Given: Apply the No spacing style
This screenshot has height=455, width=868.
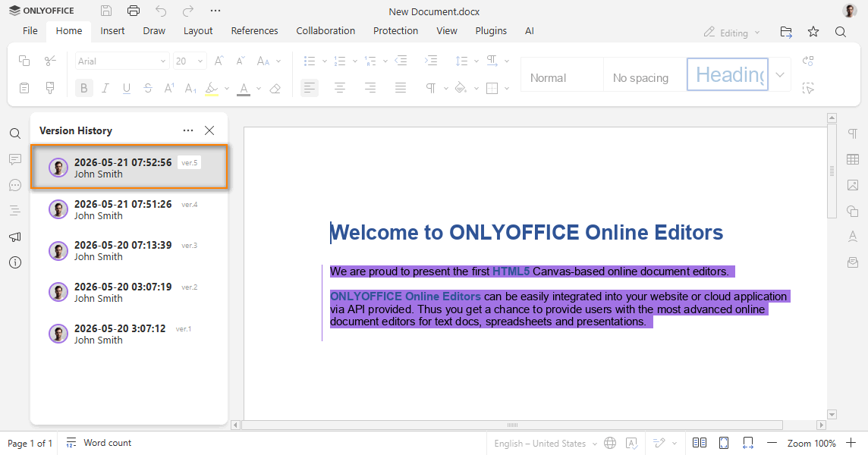Looking at the screenshot, I should click(644, 75).
